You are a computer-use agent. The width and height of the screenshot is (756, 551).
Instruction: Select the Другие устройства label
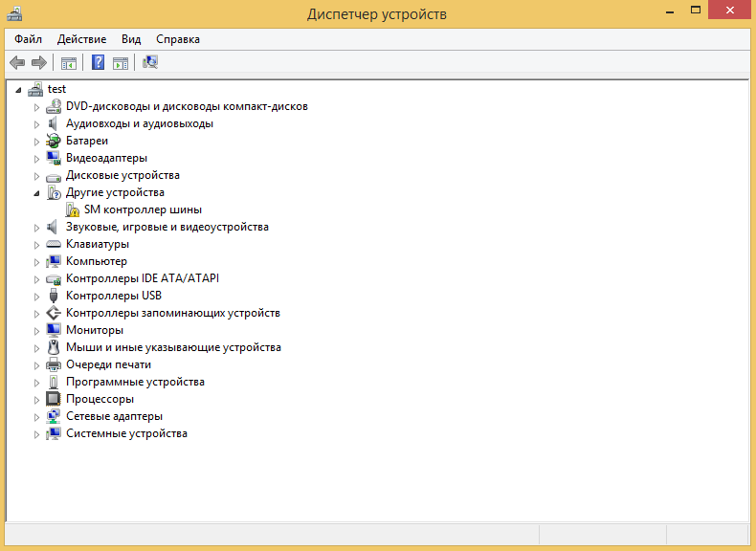(115, 192)
